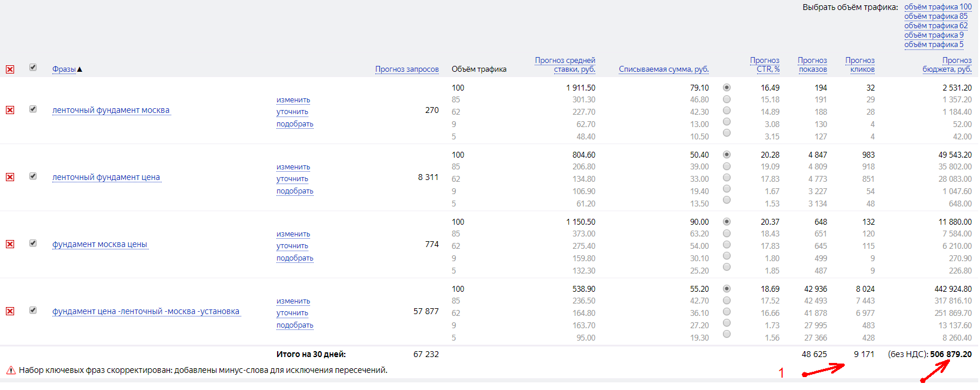
Task: Click 'изменить' for 'ленточный фундамент цена'
Action: click(293, 167)
